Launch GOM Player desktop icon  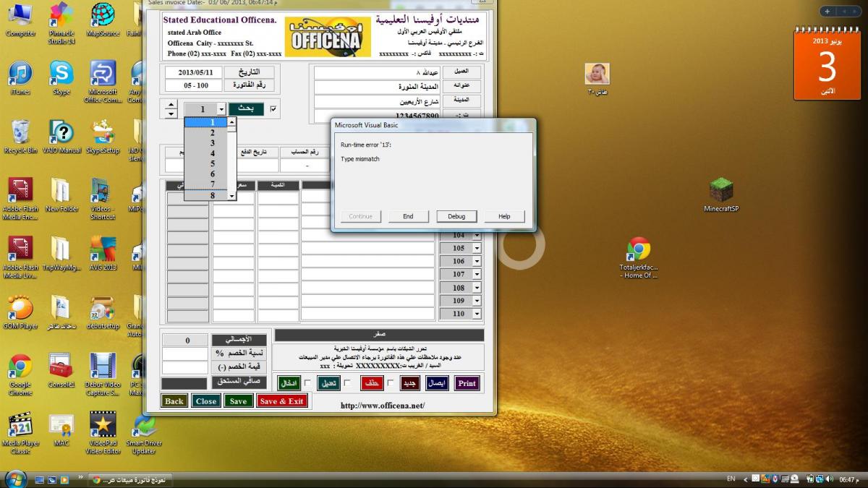pos(20,312)
